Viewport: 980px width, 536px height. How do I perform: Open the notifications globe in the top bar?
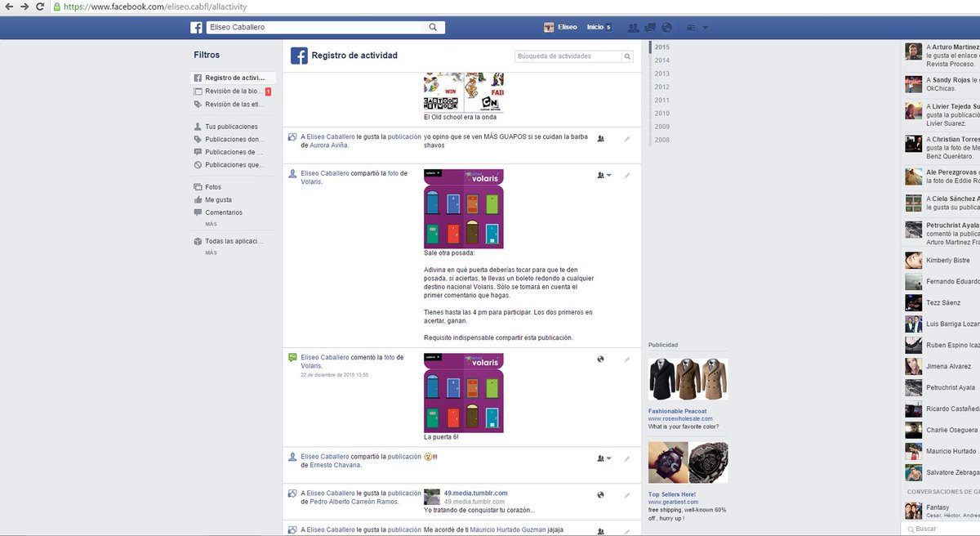[666, 27]
